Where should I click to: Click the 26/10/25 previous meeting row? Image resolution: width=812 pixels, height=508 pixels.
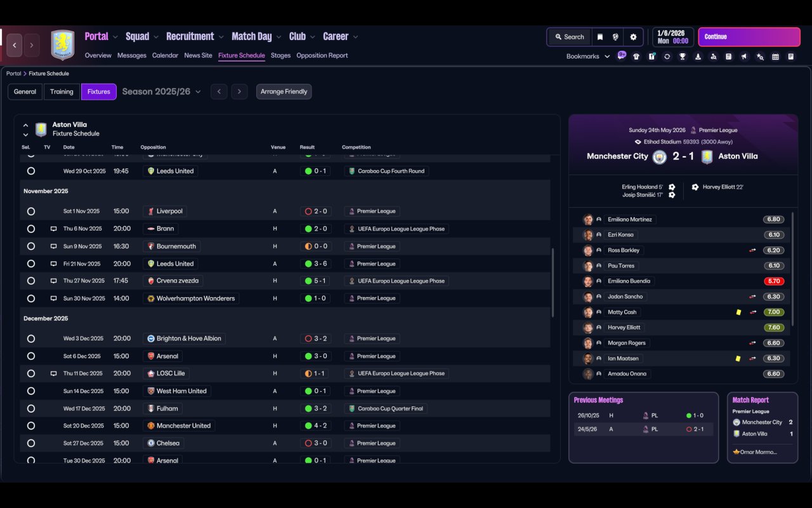[643, 416]
